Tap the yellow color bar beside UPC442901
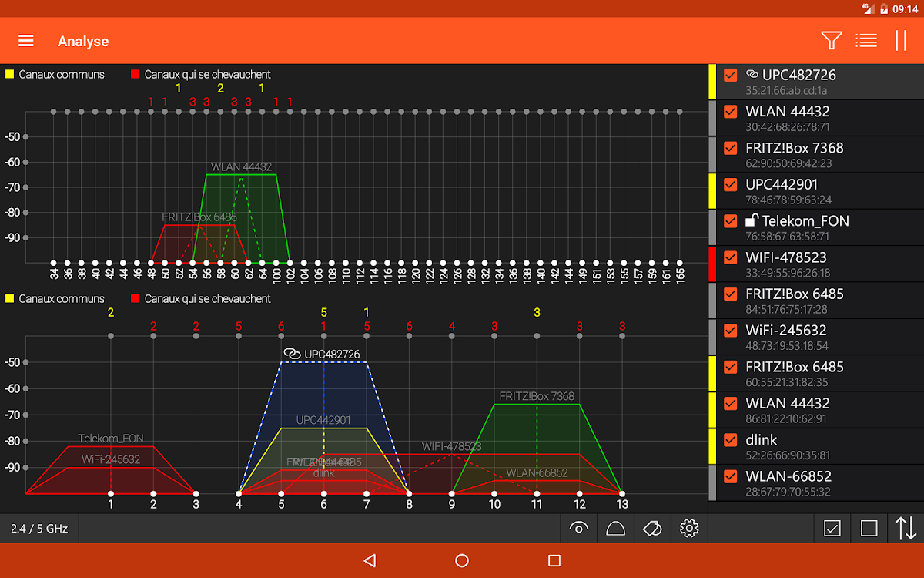This screenshot has height=578, width=924. coord(712,191)
